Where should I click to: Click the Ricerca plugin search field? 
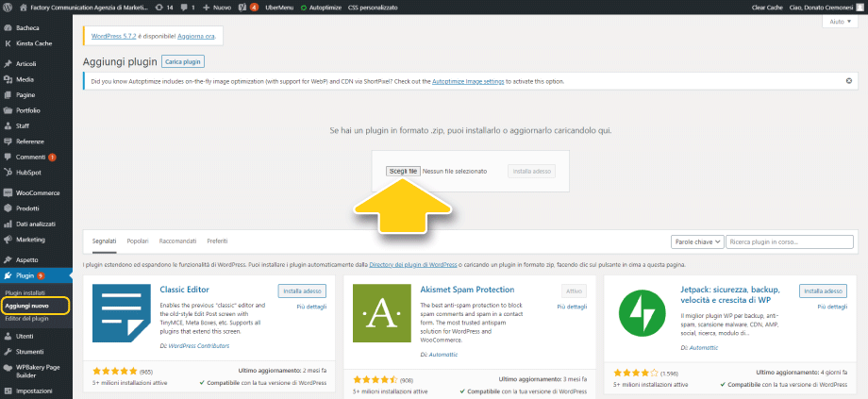click(x=790, y=241)
